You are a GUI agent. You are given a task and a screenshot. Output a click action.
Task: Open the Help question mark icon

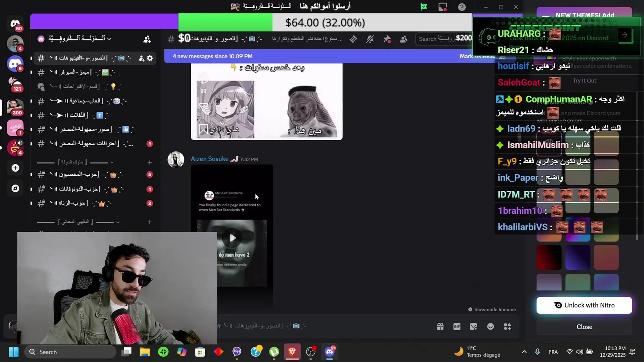462,7
